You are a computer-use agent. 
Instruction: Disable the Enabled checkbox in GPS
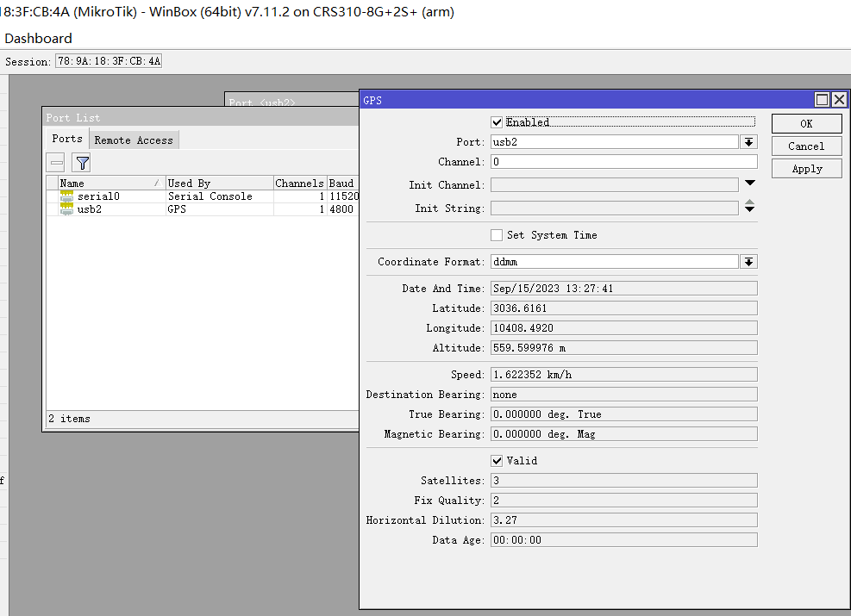click(x=497, y=122)
